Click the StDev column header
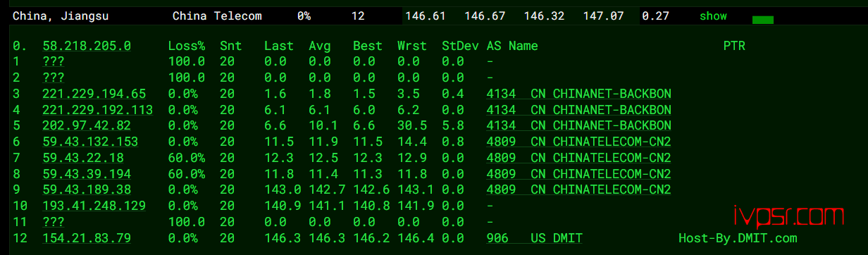 tap(460, 46)
